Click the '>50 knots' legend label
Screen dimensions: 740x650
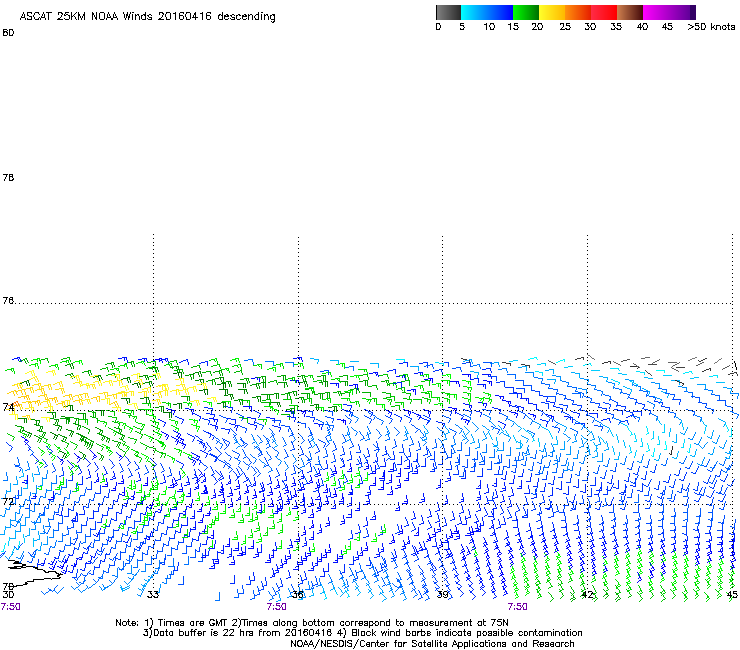click(x=711, y=27)
